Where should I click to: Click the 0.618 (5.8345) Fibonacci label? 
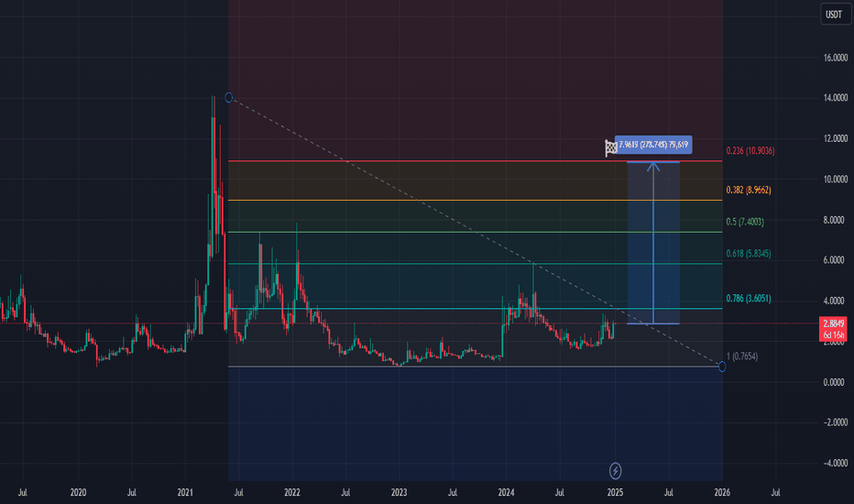pos(749,253)
